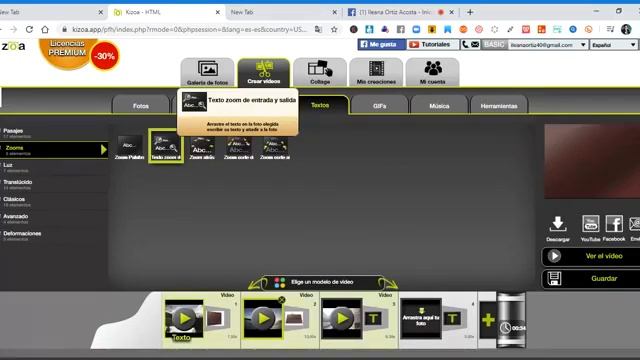This screenshot has height=360, width=640.
Task: Open a new Chrome tab with plus
Action: (x=470, y=12)
